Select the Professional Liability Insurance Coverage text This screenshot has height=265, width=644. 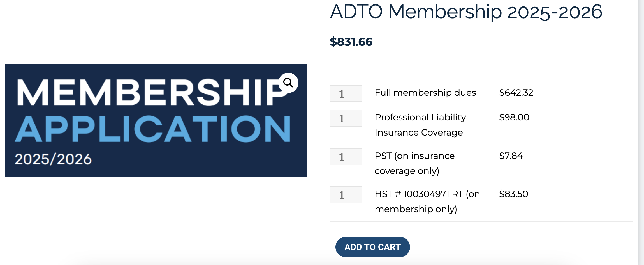[x=420, y=125]
